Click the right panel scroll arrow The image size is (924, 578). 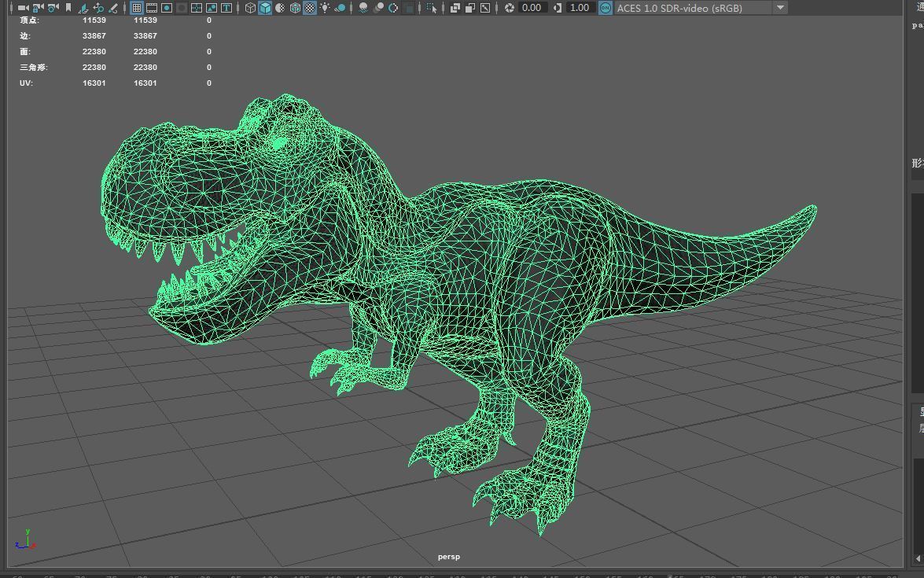coord(918,558)
